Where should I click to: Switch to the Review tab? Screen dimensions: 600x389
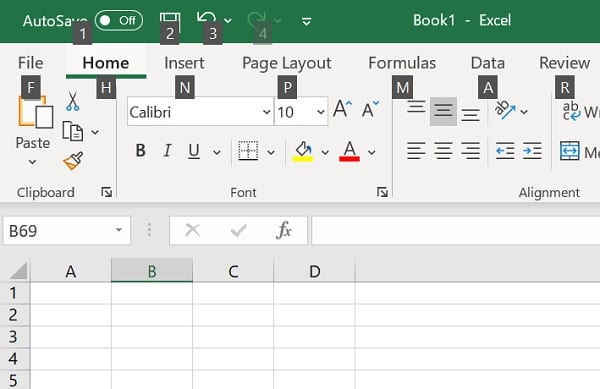pos(564,63)
